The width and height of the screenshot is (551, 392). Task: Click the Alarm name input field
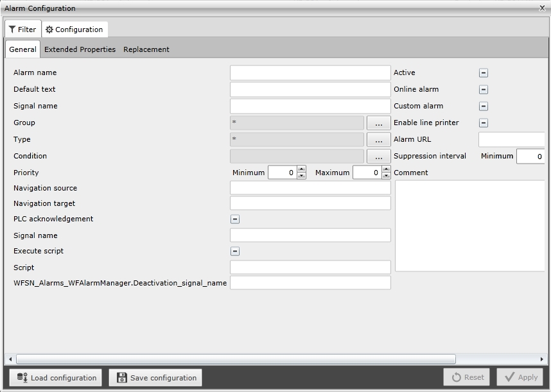(x=310, y=73)
